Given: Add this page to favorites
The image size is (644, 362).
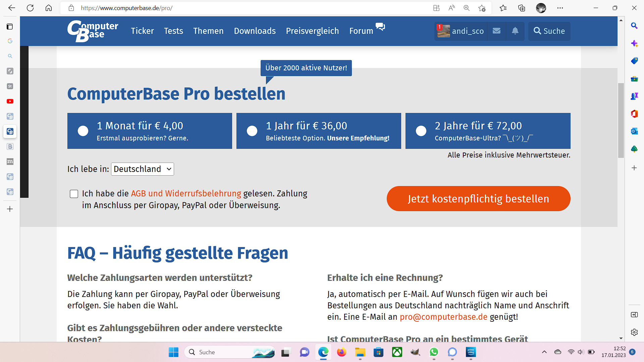Looking at the screenshot, I should 482,8.
